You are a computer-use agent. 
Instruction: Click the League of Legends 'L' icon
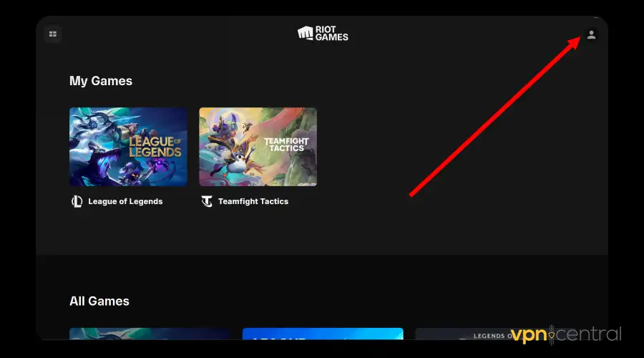[77, 201]
